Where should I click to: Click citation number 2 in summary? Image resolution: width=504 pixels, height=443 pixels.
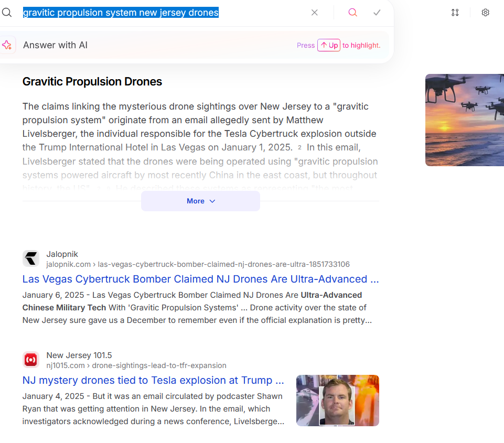[x=299, y=148]
